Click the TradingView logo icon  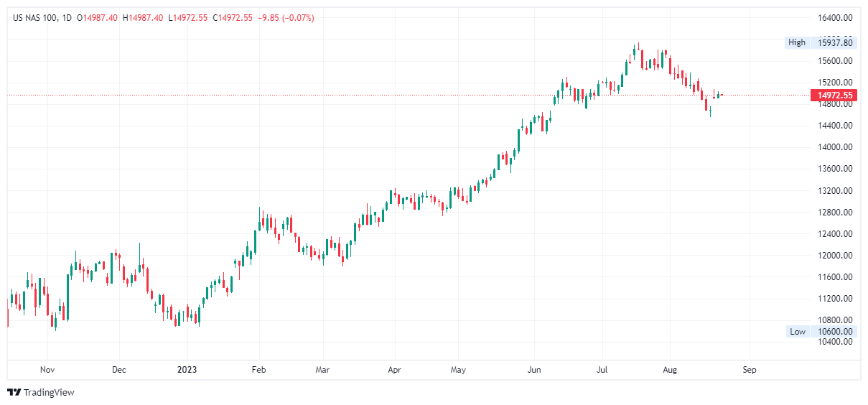pos(14,392)
